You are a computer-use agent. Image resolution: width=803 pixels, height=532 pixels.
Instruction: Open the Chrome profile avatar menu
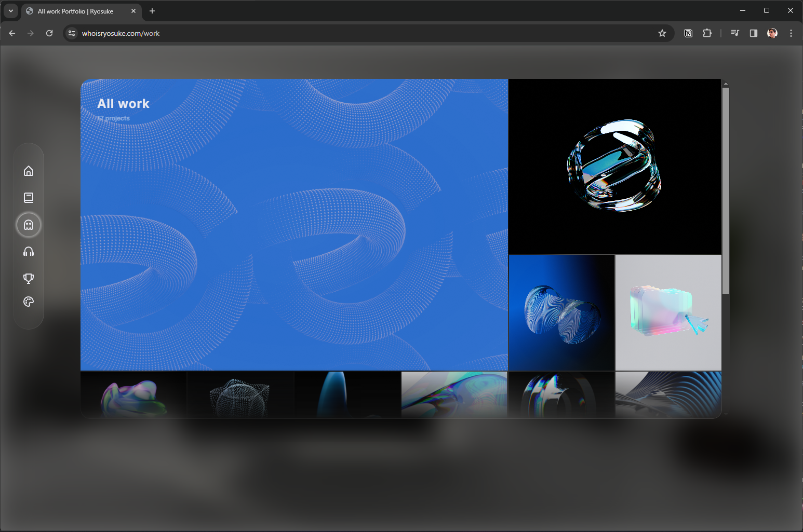tap(772, 33)
